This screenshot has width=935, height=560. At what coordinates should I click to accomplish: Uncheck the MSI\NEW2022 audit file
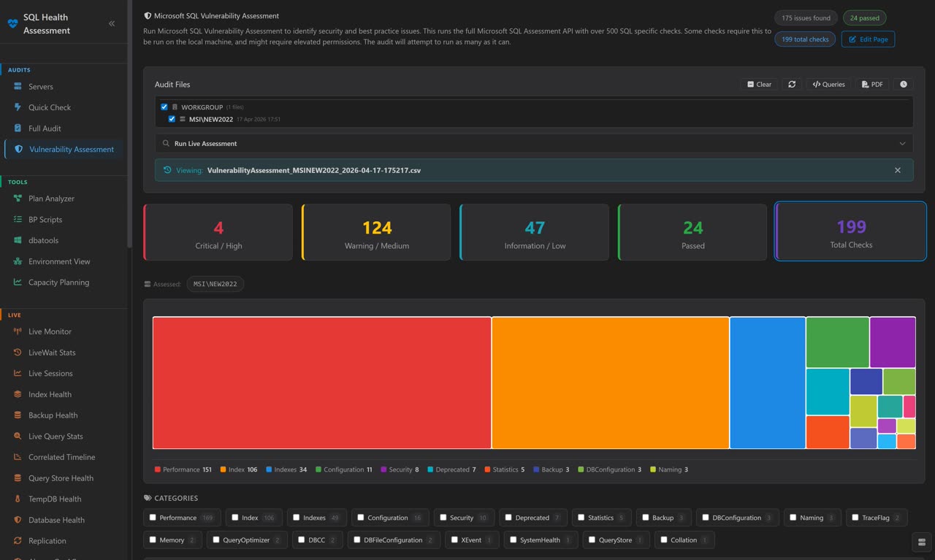171,118
